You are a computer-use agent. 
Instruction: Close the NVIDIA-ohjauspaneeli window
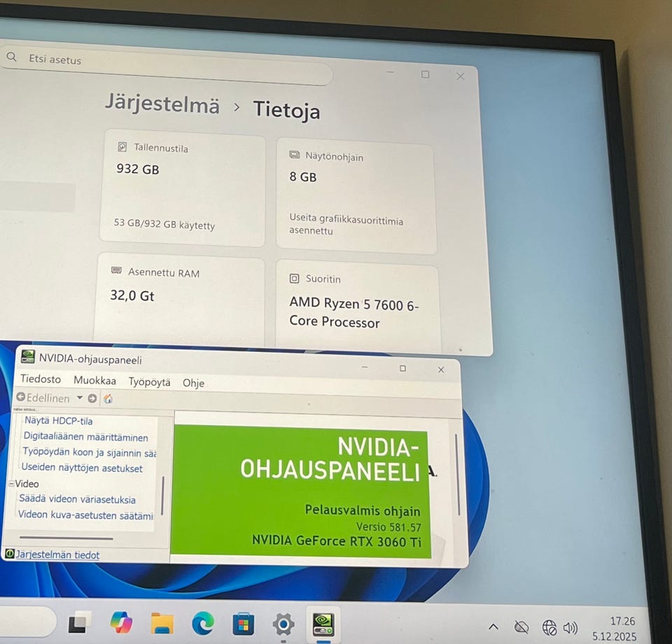(x=441, y=370)
